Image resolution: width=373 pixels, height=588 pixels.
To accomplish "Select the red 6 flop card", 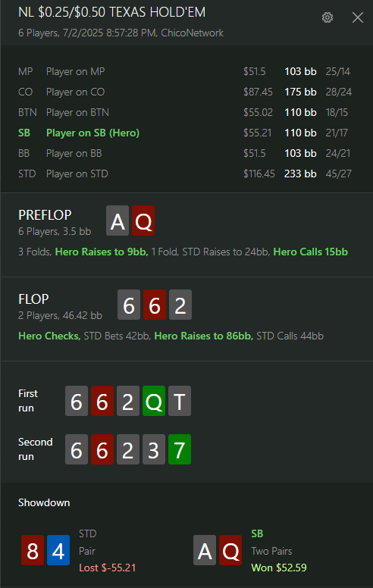I will (155, 305).
